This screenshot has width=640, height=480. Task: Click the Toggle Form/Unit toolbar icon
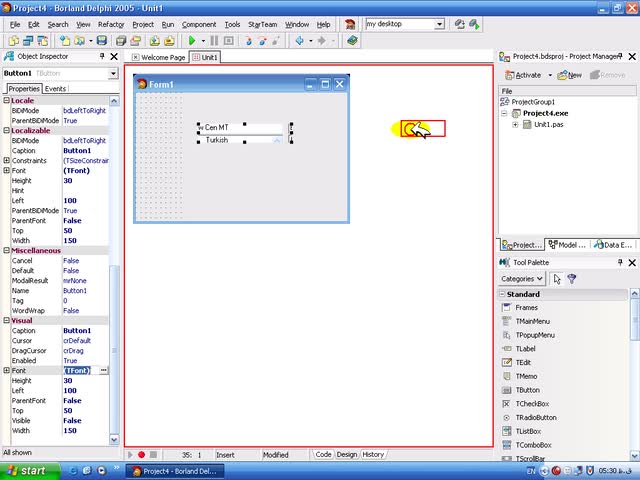click(x=42, y=40)
